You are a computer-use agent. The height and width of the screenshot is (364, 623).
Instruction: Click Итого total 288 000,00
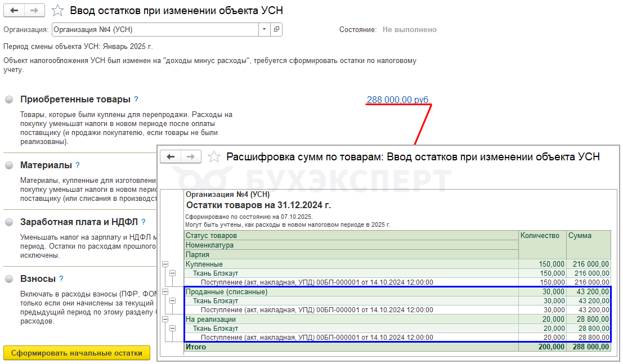590,347
